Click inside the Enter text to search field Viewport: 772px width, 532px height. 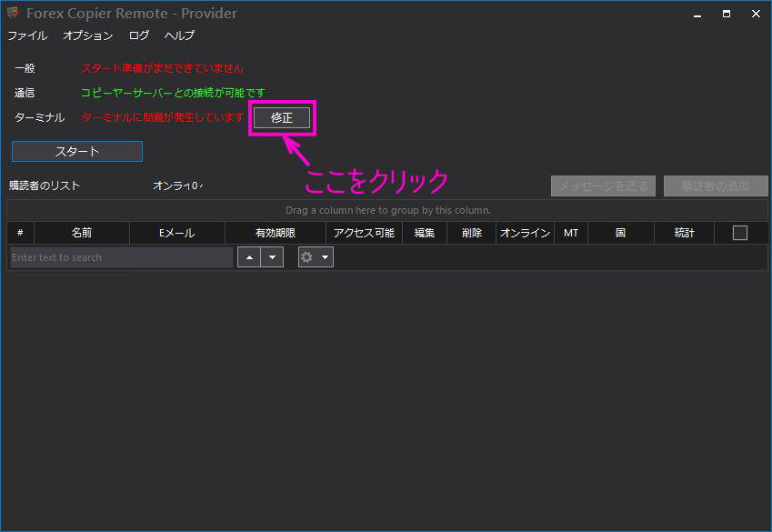click(118, 257)
